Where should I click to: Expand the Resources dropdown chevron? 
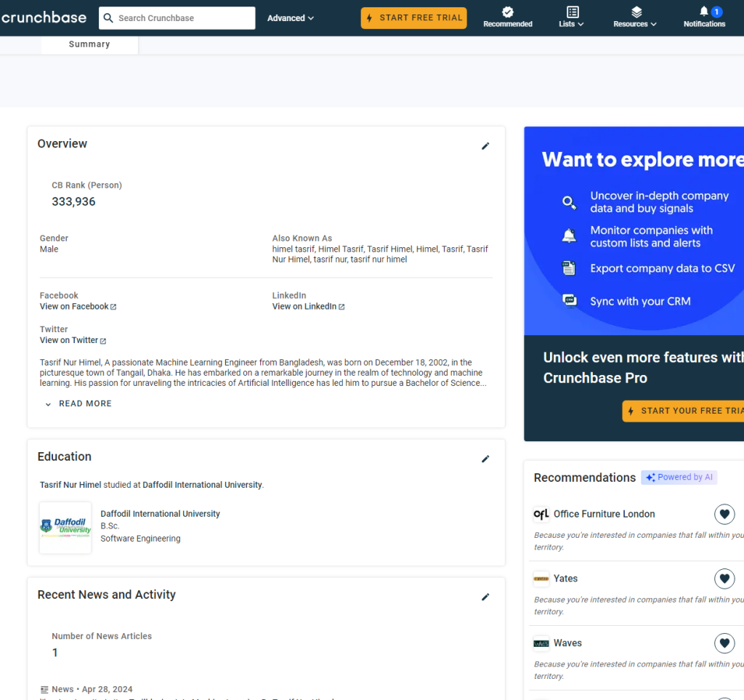(x=653, y=24)
